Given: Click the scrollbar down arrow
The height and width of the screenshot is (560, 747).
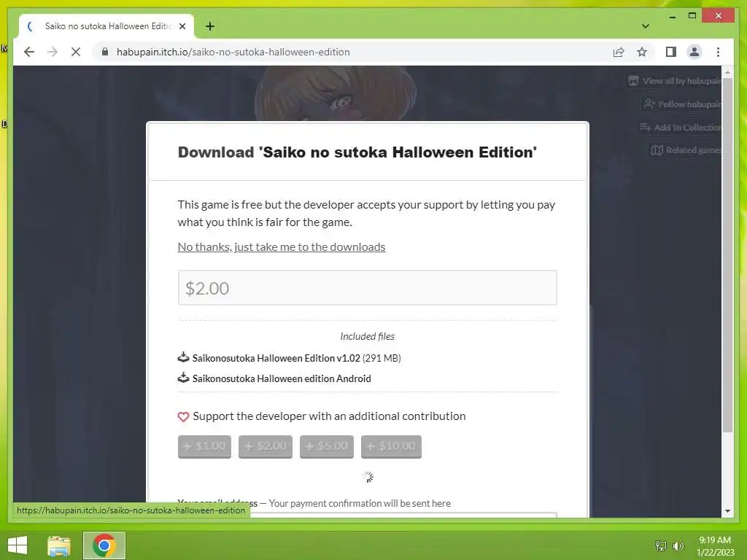Looking at the screenshot, I should (727, 511).
